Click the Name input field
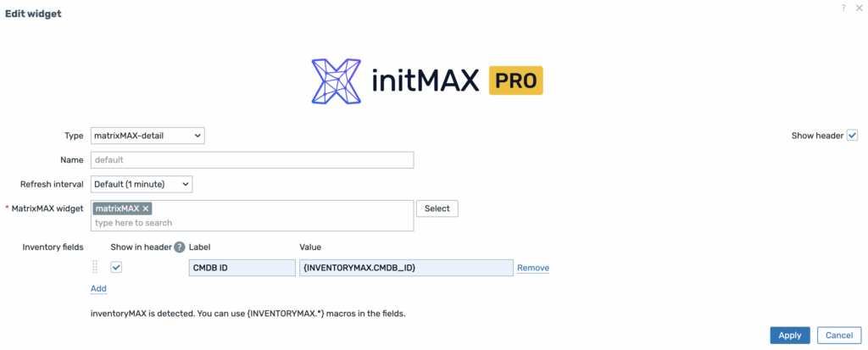Screen dimensions: 868x350 [x=252, y=159]
